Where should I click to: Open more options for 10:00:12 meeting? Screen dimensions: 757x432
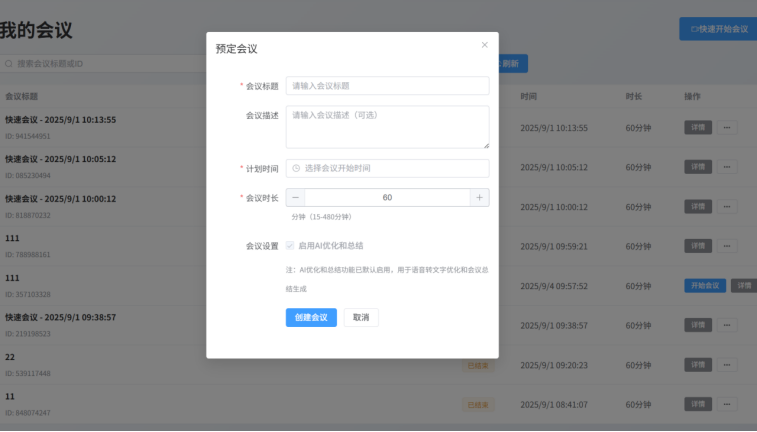727,207
